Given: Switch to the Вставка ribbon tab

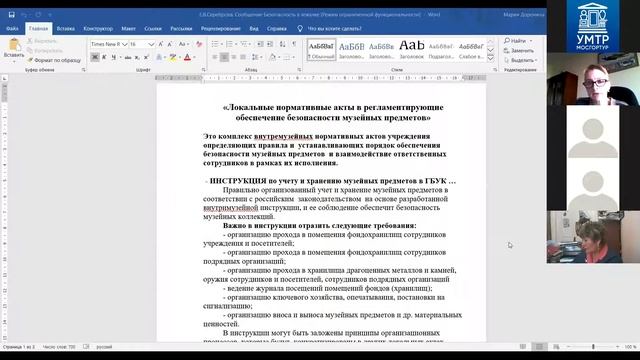Looking at the screenshot, I should coord(66,29).
